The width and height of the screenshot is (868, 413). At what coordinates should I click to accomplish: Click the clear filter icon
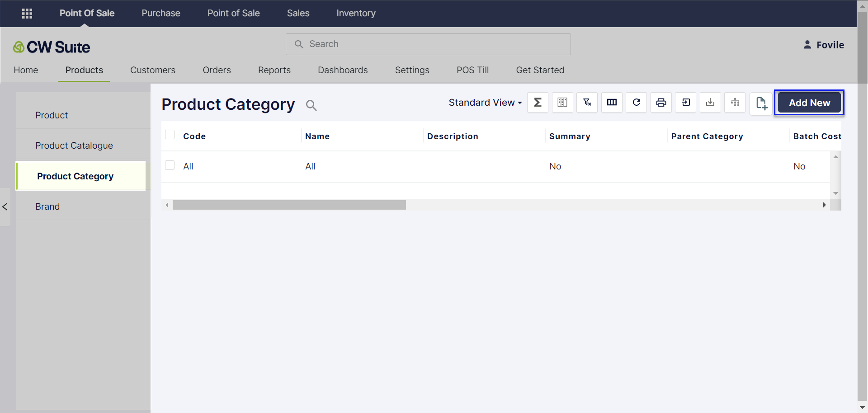tap(587, 103)
